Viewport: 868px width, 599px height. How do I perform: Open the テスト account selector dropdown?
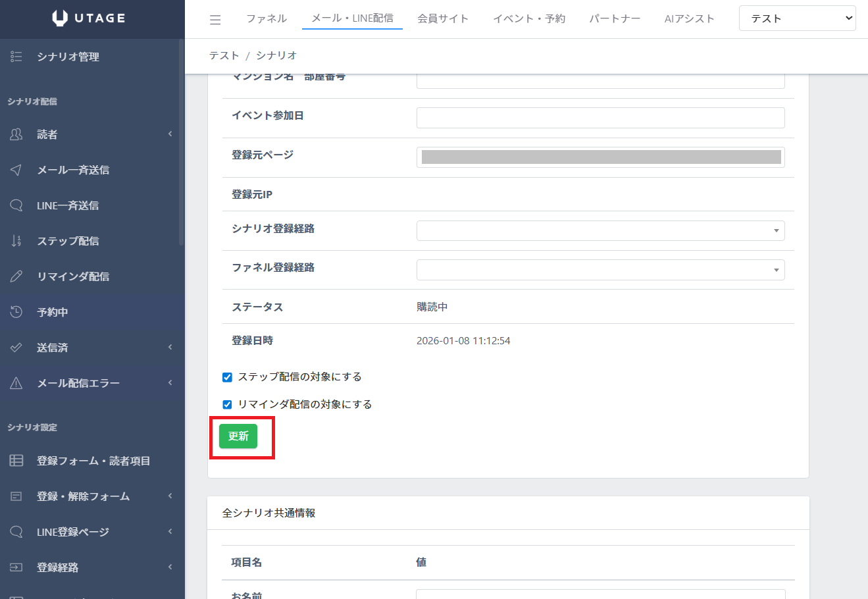point(797,18)
